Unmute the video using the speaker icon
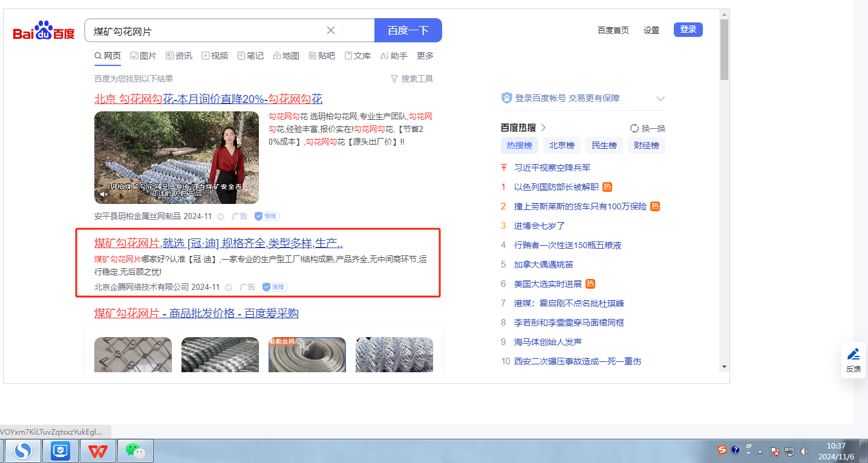The width and height of the screenshot is (868, 463). (x=104, y=194)
